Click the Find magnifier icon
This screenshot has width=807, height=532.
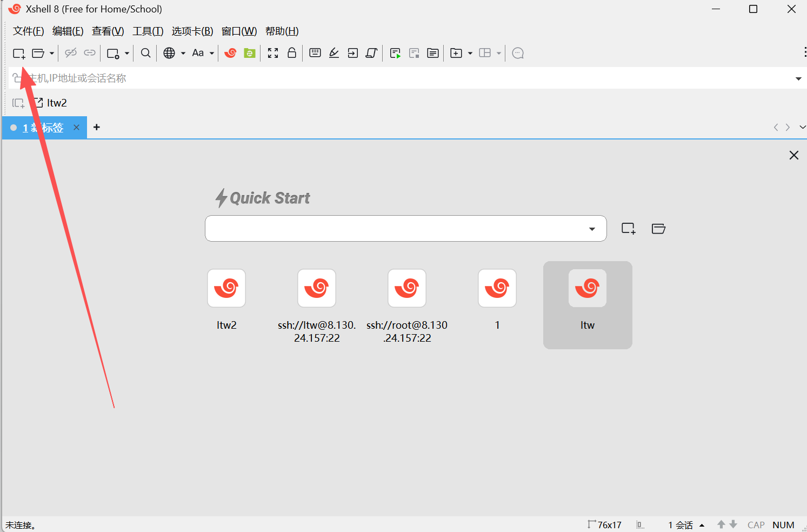pyautogui.click(x=145, y=53)
